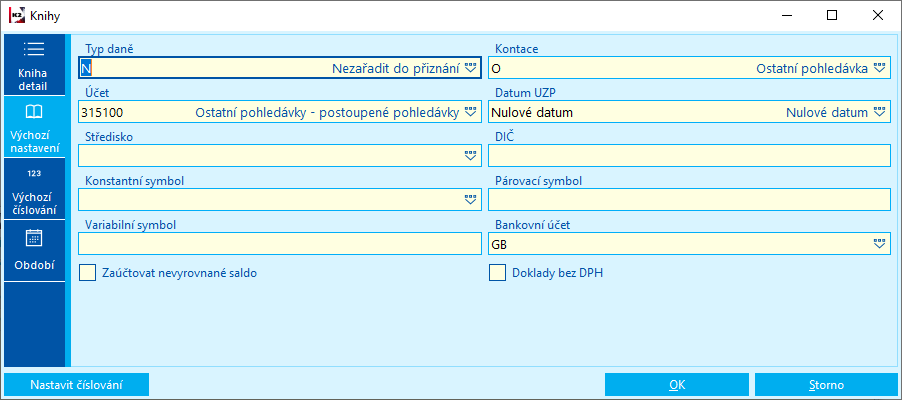Cancel with the Storno button
This screenshot has height=400, width=902.
click(x=826, y=385)
